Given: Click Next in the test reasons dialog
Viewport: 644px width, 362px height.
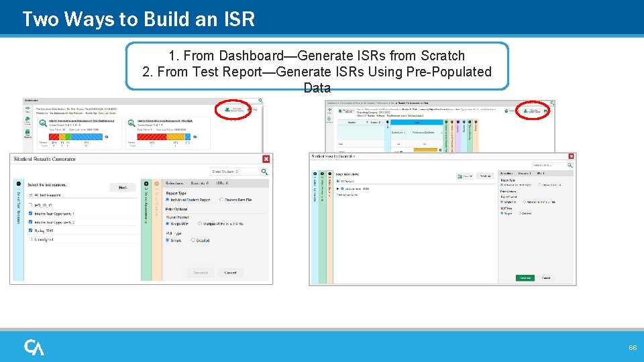Looking at the screenshot, I should point(122,188).
